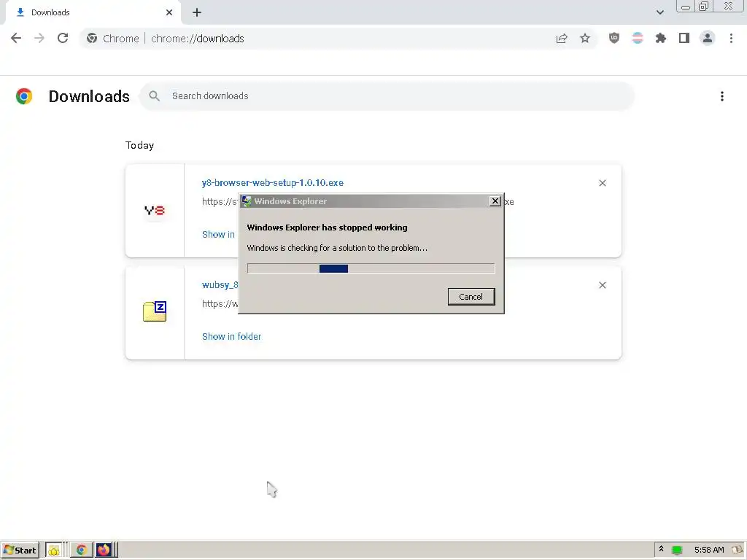This screenshot has height=560, width=747.
Task: Open the uBlock shield extension icon
Action: (614, 38)
